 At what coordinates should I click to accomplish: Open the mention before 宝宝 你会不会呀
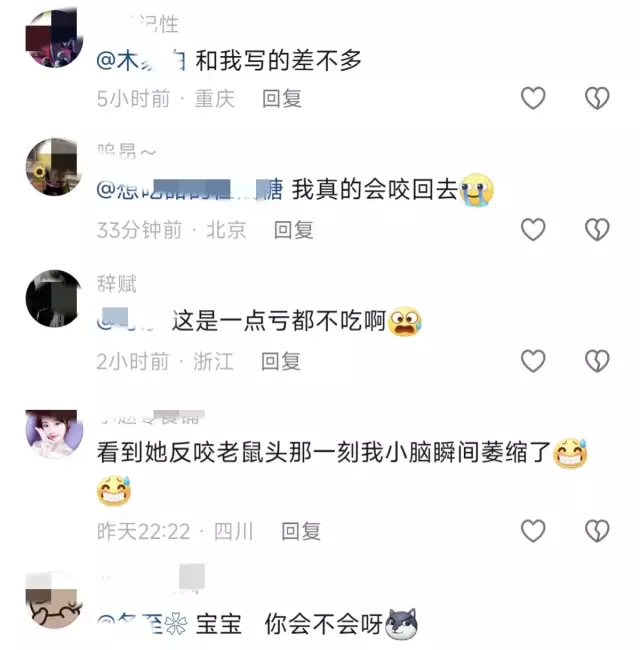tap(142, 624)
